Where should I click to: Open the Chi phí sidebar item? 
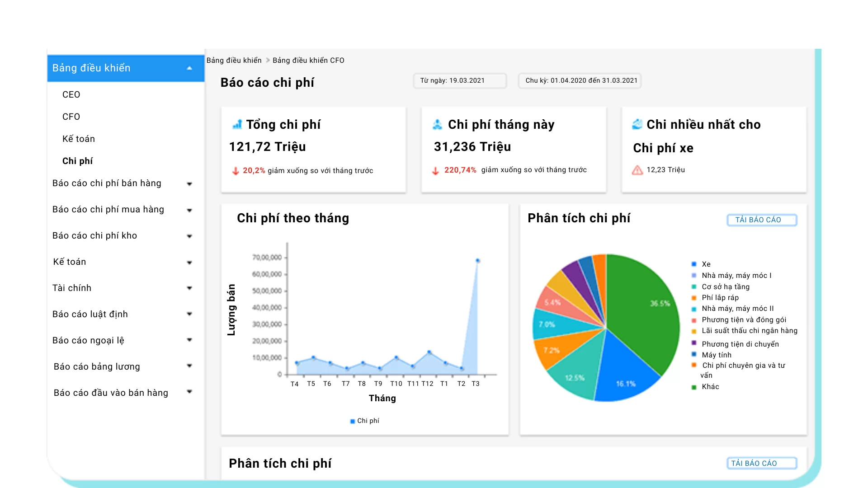(x=77, y=161)
